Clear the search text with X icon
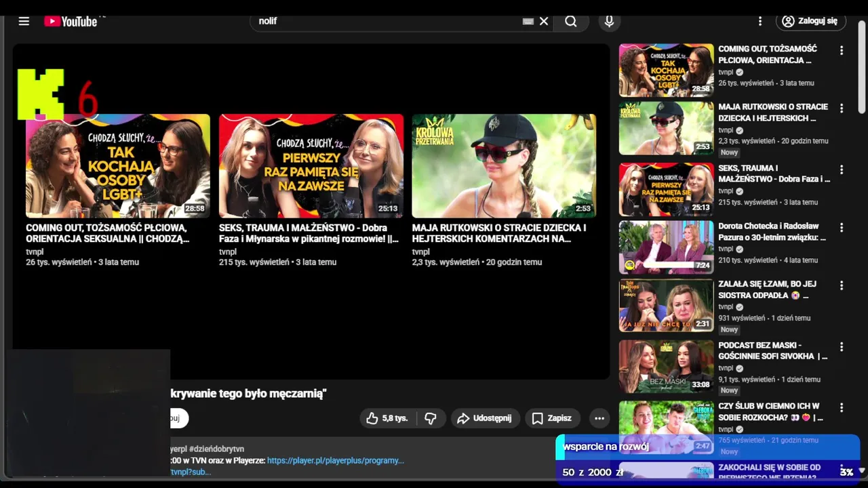Viewport: 868px width, 488px height. coord(544,21)
